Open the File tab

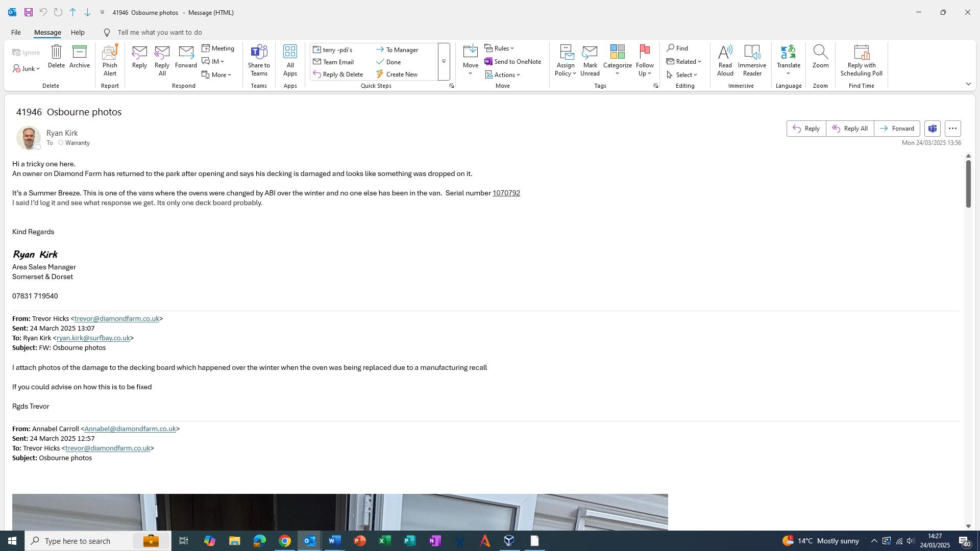coord(16,33)
